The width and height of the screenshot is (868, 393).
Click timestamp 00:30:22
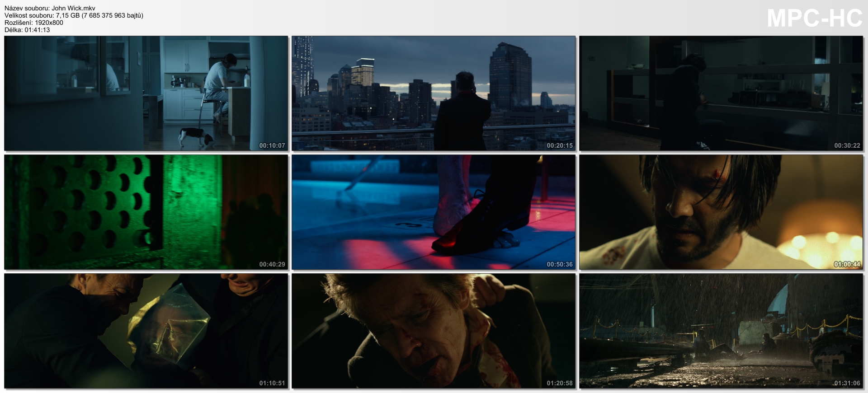click(x=847, y=145)
